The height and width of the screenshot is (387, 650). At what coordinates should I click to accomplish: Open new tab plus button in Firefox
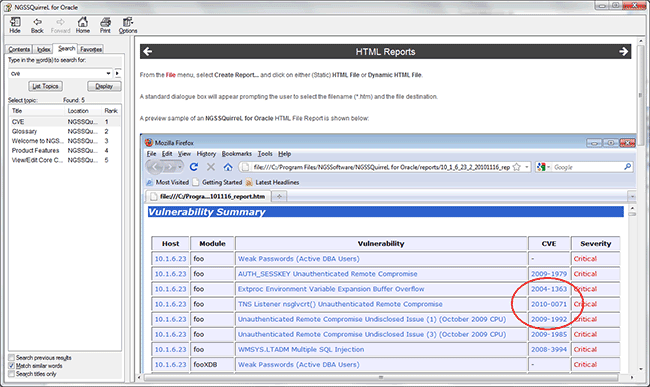[x=279, y=196]
